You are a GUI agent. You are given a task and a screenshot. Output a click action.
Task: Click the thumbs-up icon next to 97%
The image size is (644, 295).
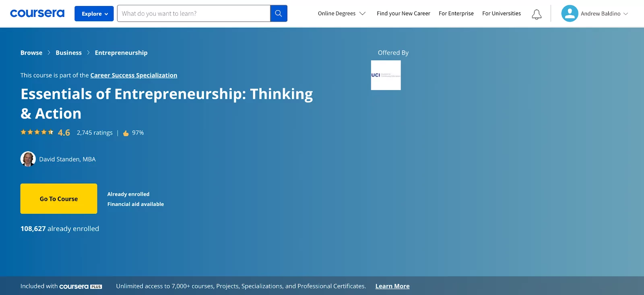(x=126, y=133)
